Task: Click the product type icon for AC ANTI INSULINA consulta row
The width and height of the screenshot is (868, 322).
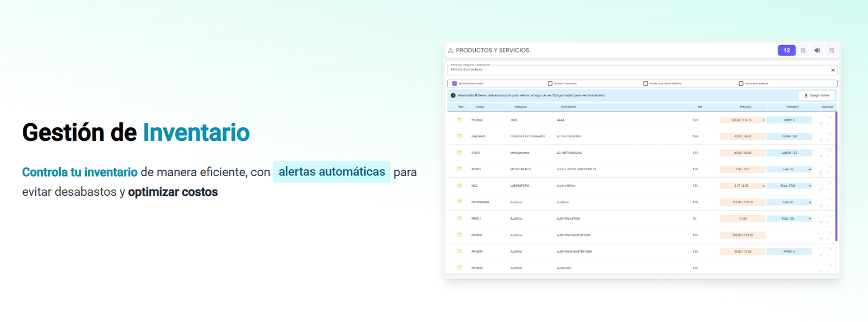Action: pyautogui.click(x=459, y=136)
